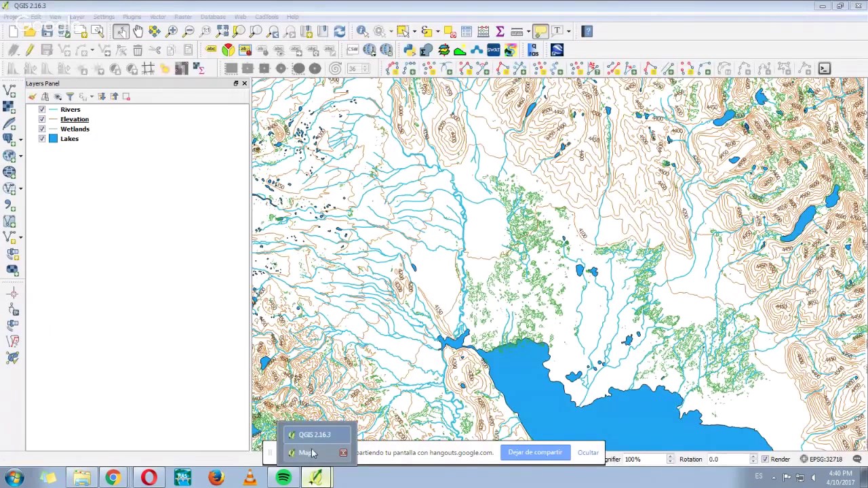Image resolution: width=868 pixels, height=488 pixels.
Task: Open the Help contents icon
Action: [x=587, y=31]
